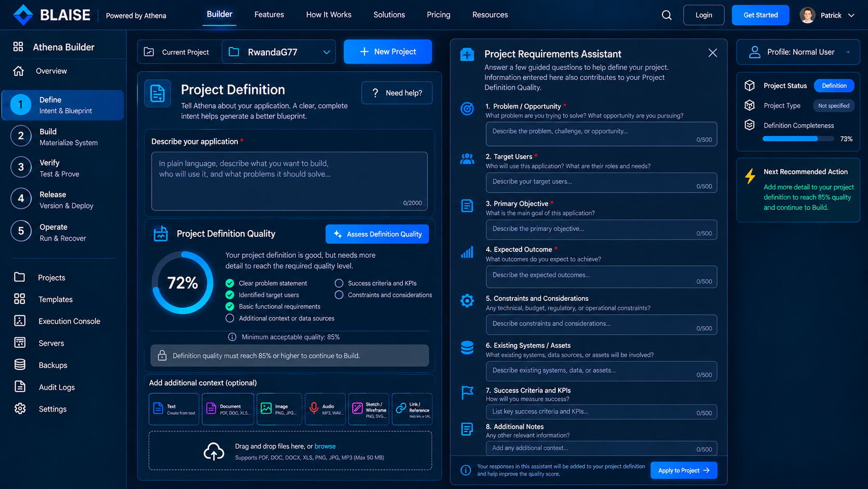Open the Project Type Not specified selector
The height and width of the screenshot is (489, 868).
[x=834, y=105]
